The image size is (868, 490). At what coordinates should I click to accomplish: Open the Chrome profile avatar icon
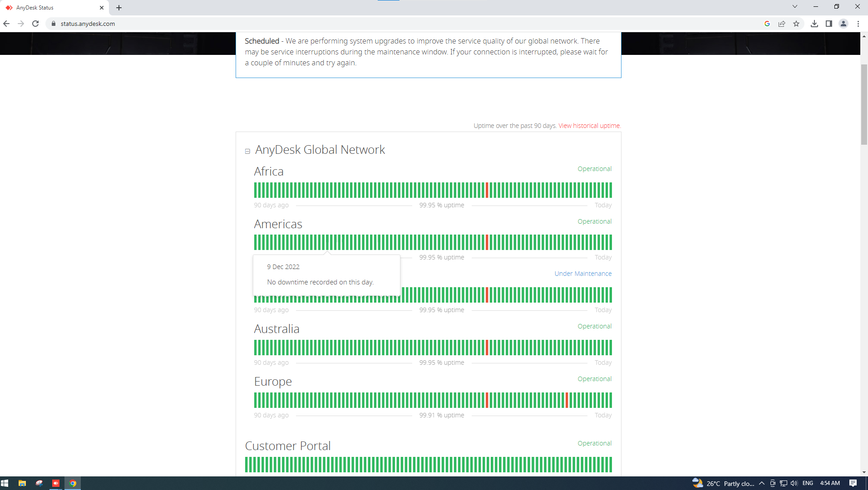tap(843, 24)
